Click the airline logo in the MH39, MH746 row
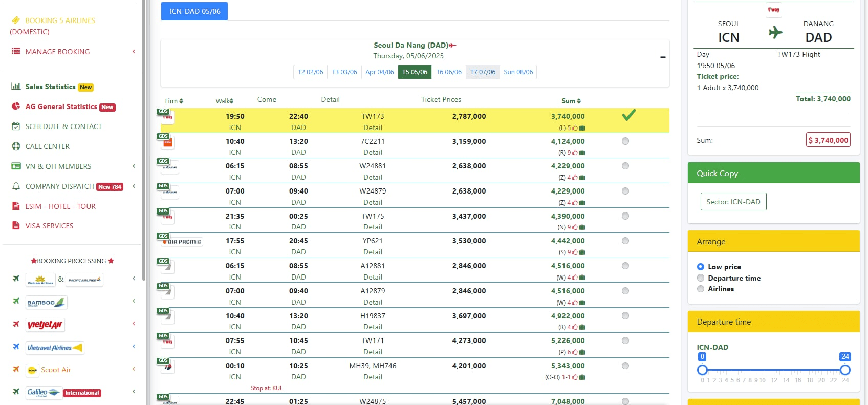Image resolution: width=868 pixels, height=405 pixels. (x=167, y=367)
